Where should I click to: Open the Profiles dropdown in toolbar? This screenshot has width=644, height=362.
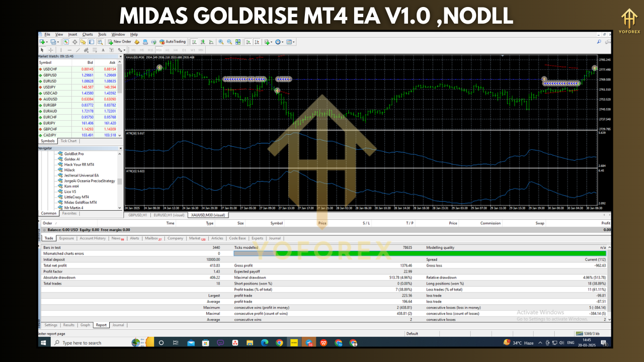(x=54, y=42)
